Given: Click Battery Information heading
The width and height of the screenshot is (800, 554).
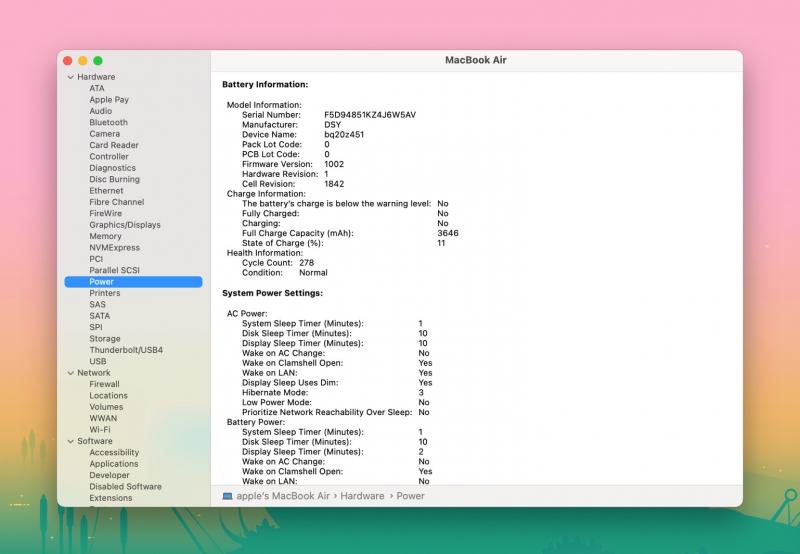Looking at the screenshot, I should pos(265,85).
